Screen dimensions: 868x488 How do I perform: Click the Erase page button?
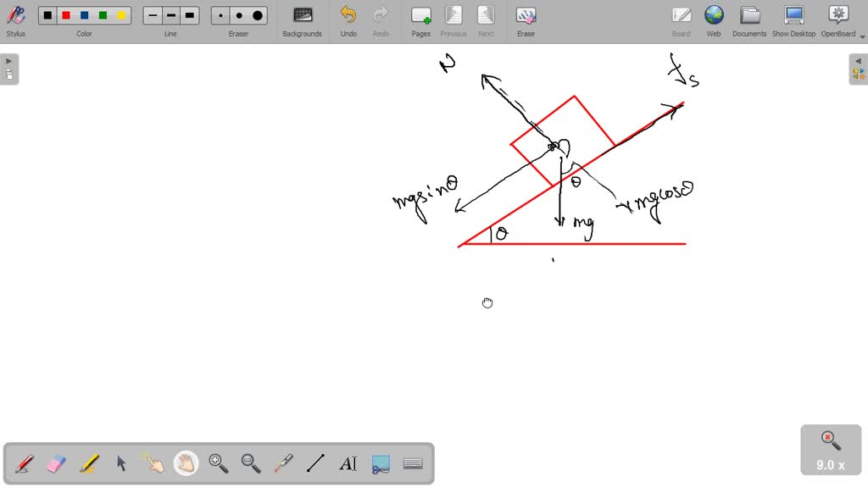click(526, 21)
